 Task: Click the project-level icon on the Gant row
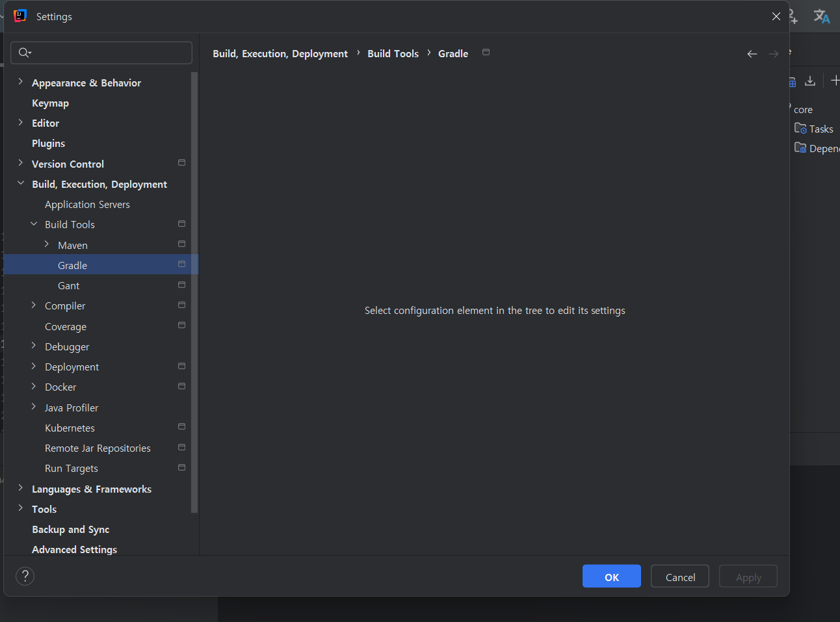(x=182, y=285)
